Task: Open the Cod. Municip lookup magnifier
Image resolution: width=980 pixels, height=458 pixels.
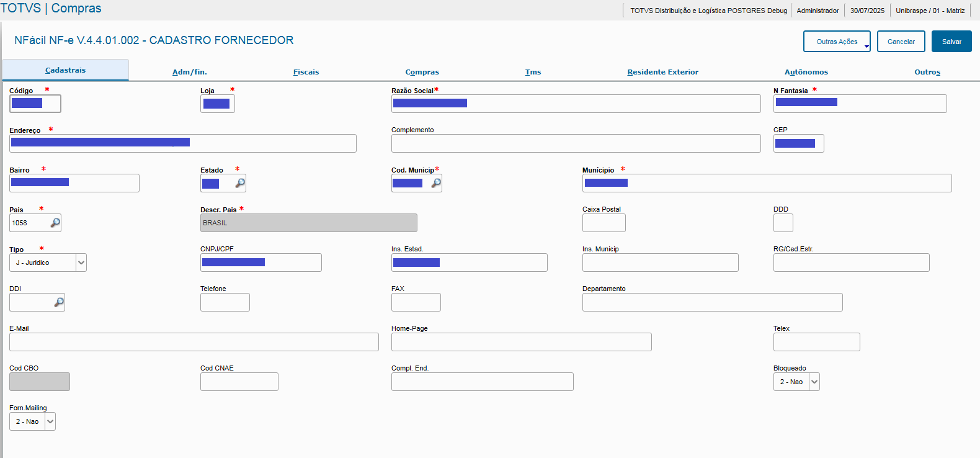Action: (436, 183)
